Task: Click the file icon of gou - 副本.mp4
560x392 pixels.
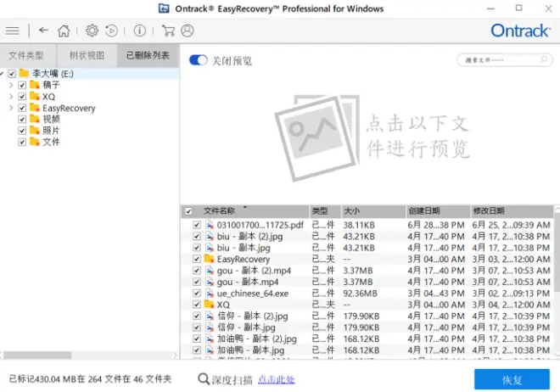Action: pos(210,282)
